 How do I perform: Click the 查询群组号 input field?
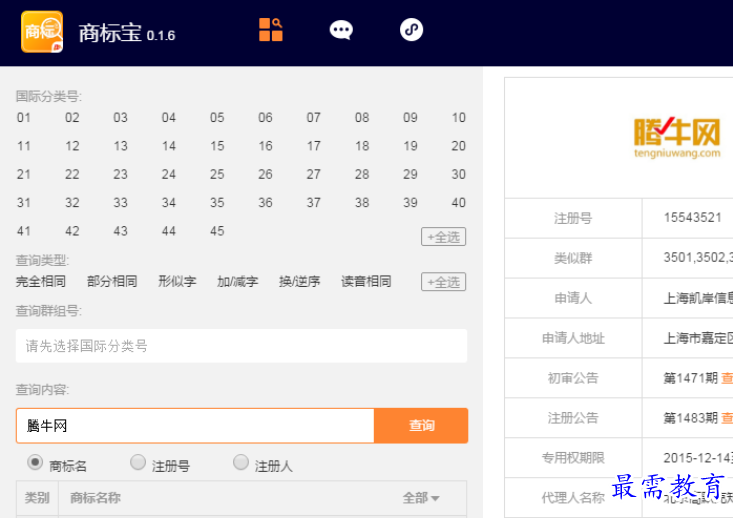pyautogui.click(x=241, y=346)
